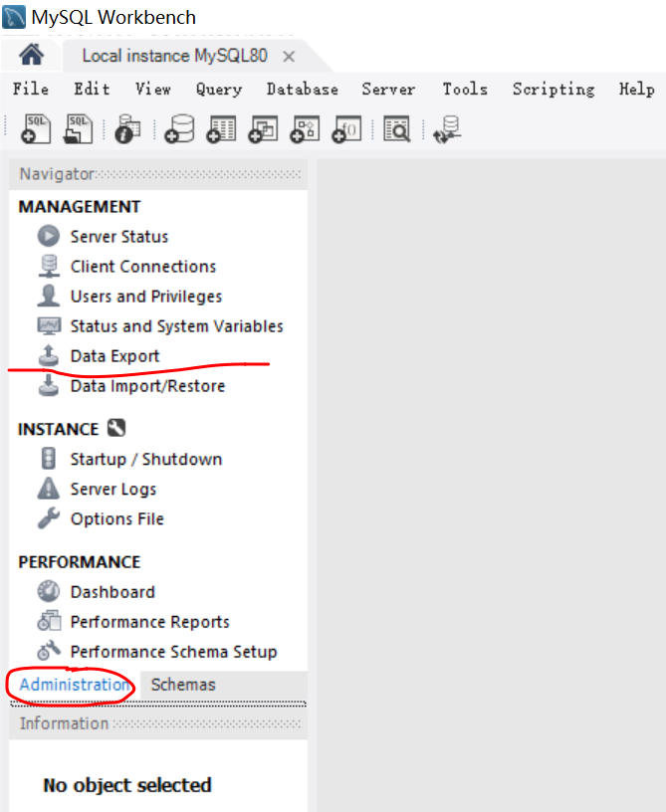Create a new table toolbar icon
Viewport: 666px width, 812px height.
221,129
